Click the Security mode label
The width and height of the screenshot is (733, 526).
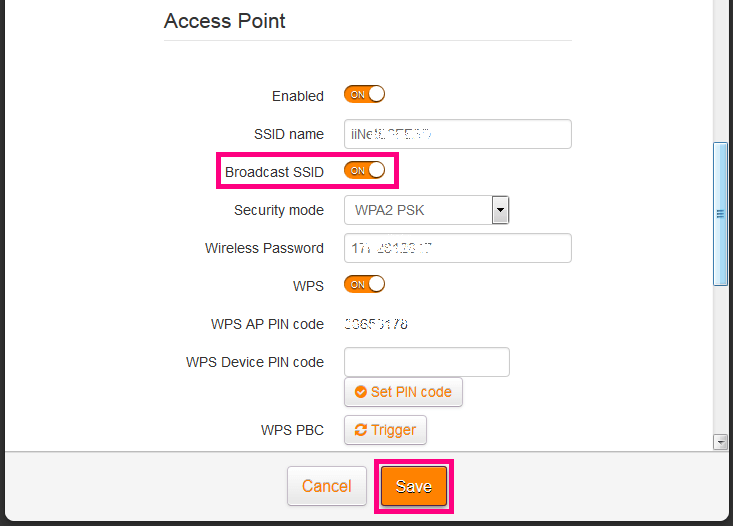[x=279, y=210]
